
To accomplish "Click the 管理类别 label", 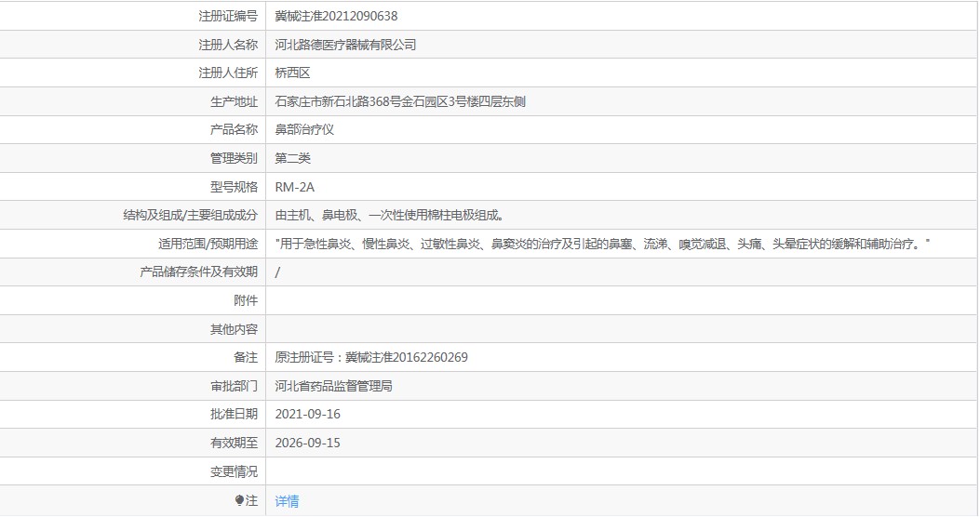I will (234, 159).
